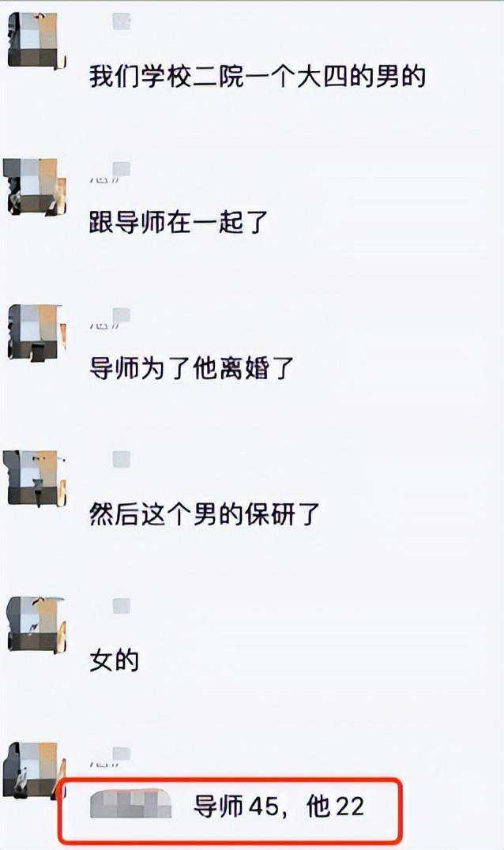Select the text 导师45,他22
This screenshot has width=504, height=850.
[279, 807]
